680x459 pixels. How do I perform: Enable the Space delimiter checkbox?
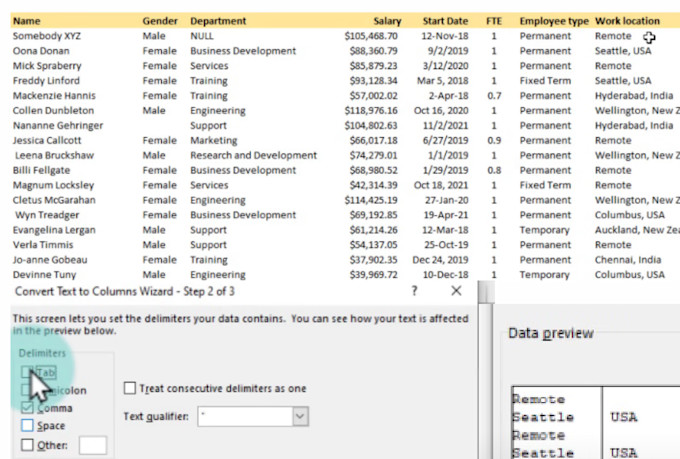(x=27, y=426)
